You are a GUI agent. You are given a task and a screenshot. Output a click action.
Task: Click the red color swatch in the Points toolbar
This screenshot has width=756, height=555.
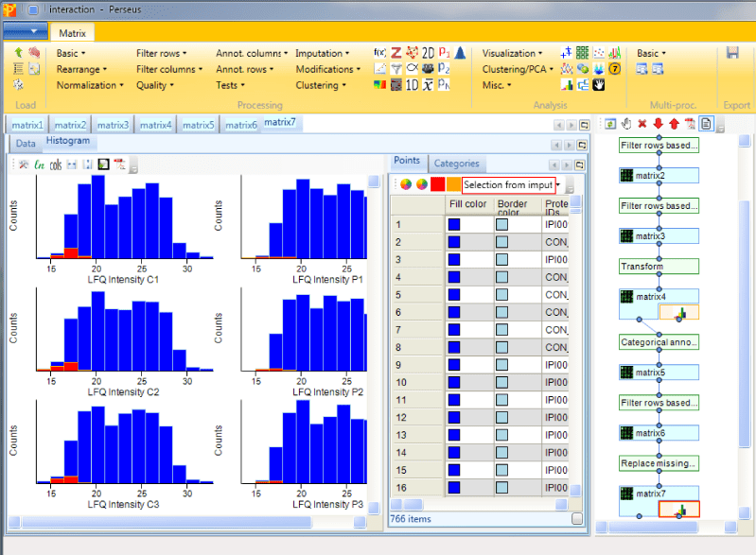pos(437,184)
